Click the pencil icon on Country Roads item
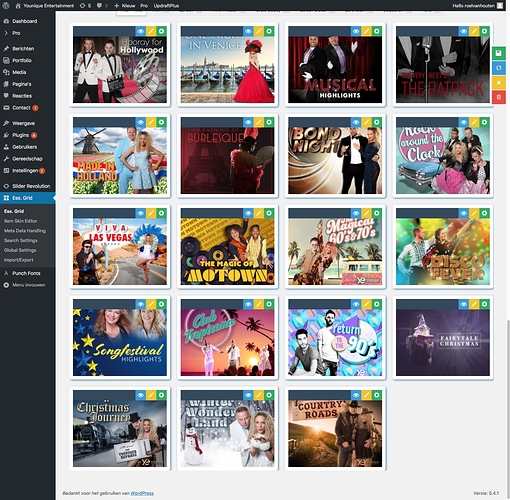The image size is (510, 500). (366, 395)
